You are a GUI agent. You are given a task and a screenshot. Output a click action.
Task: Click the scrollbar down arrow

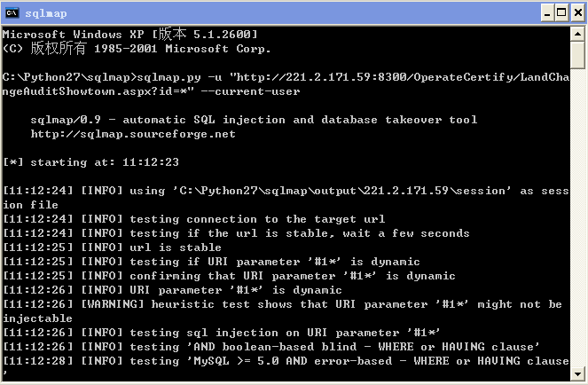point(577,374)
